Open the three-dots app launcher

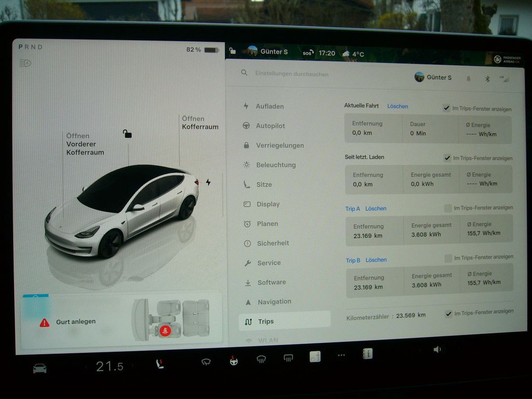[x=341, y=355]
